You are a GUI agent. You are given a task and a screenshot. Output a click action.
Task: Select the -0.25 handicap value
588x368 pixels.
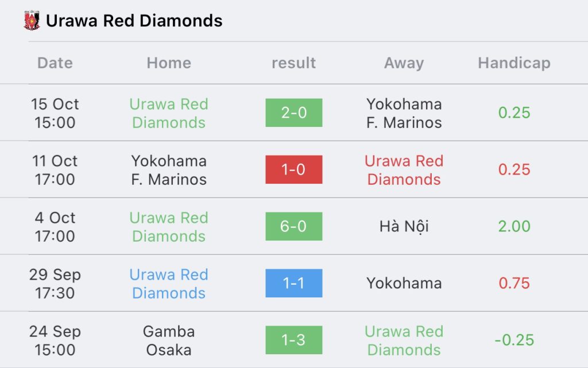pos(514,340)
